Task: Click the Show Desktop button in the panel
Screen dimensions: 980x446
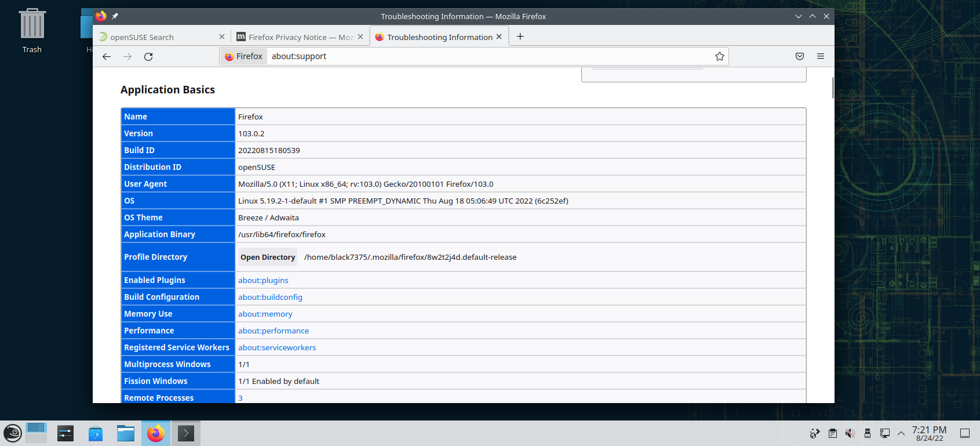Action: tap(965, 433)
